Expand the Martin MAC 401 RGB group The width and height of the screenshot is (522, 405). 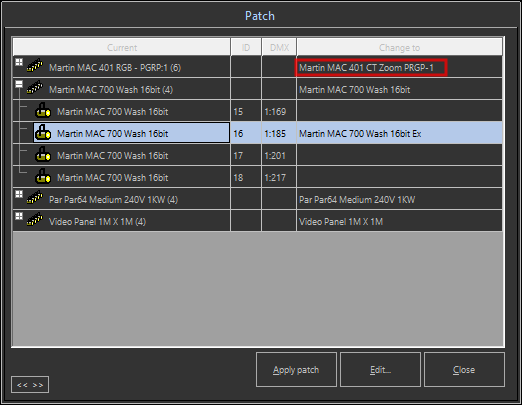coord(19,62)
